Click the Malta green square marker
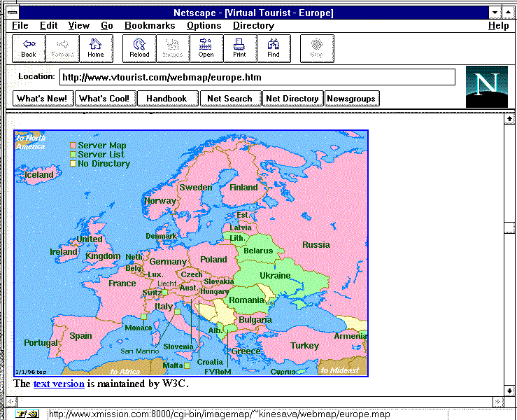Image resolution: width=517 pixels, height=420 pixels. 187,365
